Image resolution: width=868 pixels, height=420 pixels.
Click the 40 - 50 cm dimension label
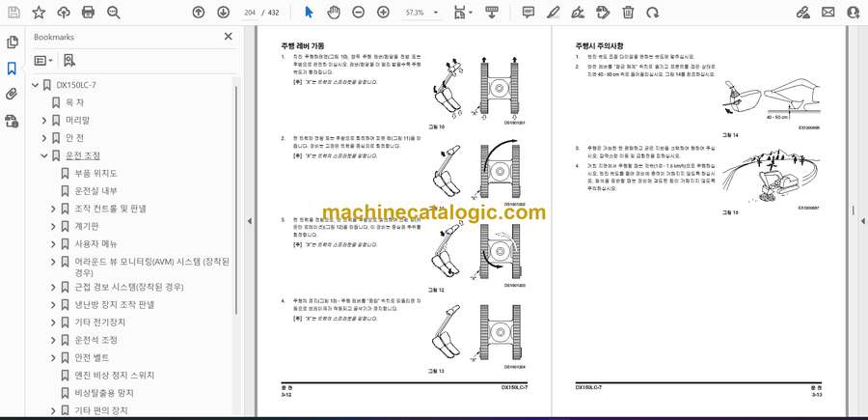point(775,118)
